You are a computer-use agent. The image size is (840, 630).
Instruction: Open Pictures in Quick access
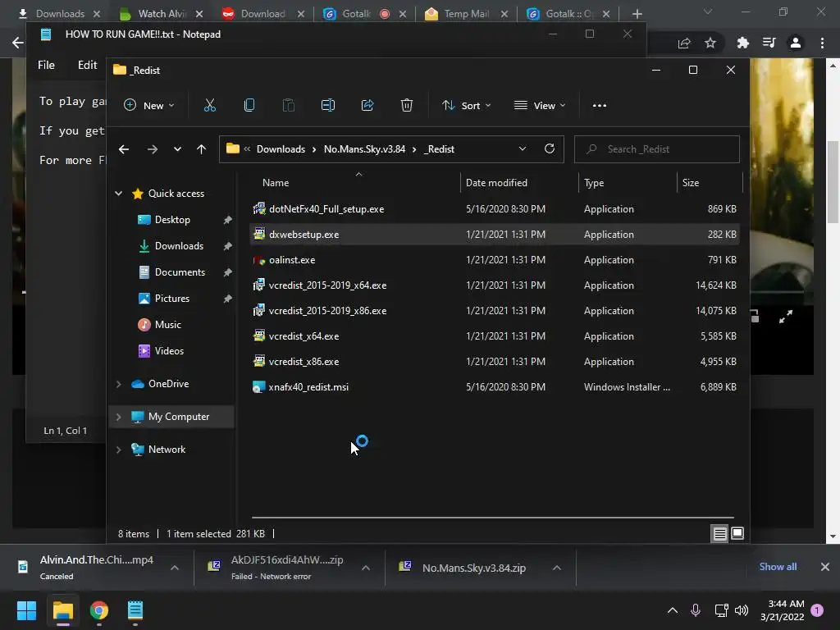(x=172, y=299)
